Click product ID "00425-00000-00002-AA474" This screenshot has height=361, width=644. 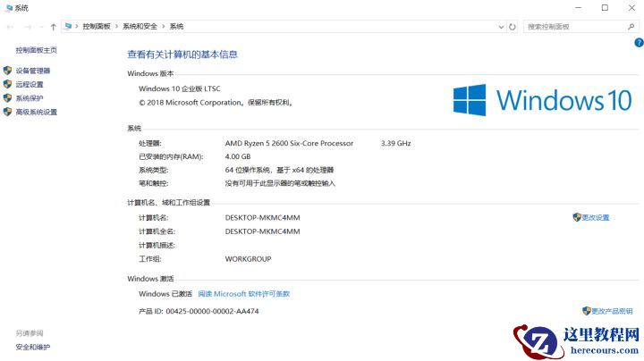point(212,311)
